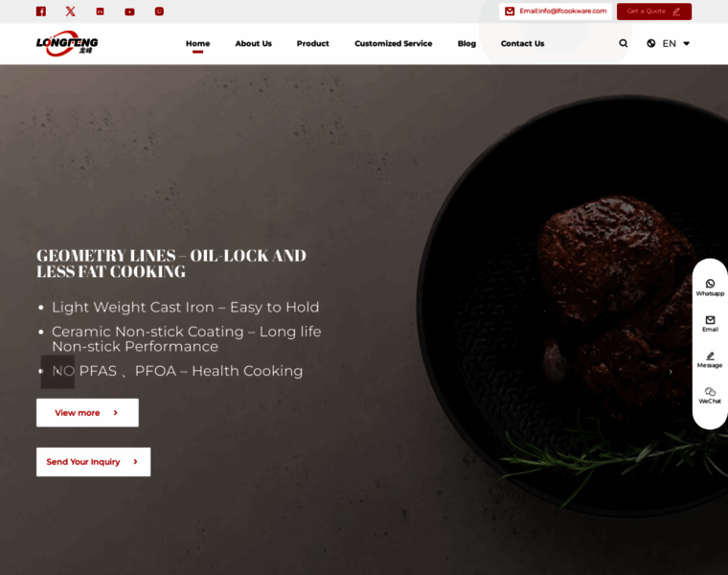Open the Facebook social icon
This screenshot has height=575, width=728.
coord(41,11)
